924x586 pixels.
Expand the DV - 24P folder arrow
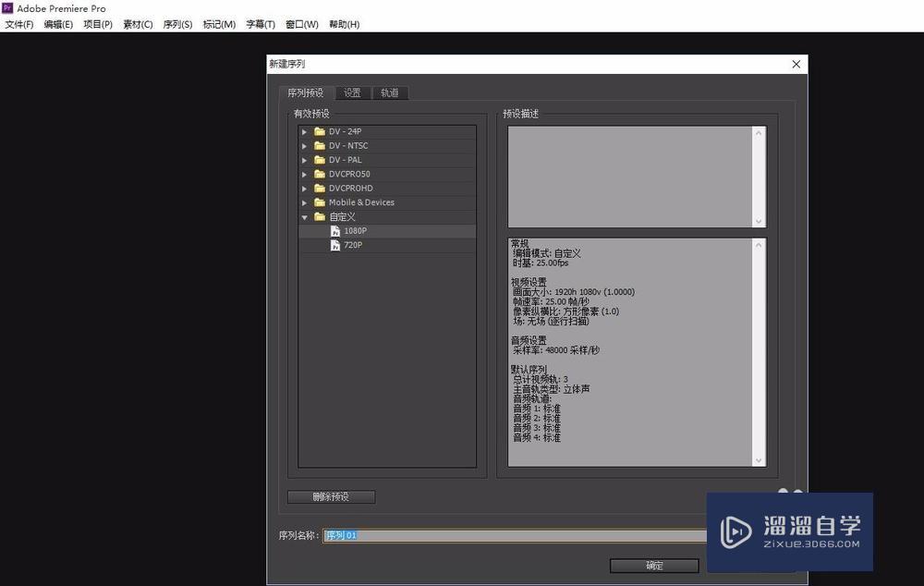click(305, 131)
